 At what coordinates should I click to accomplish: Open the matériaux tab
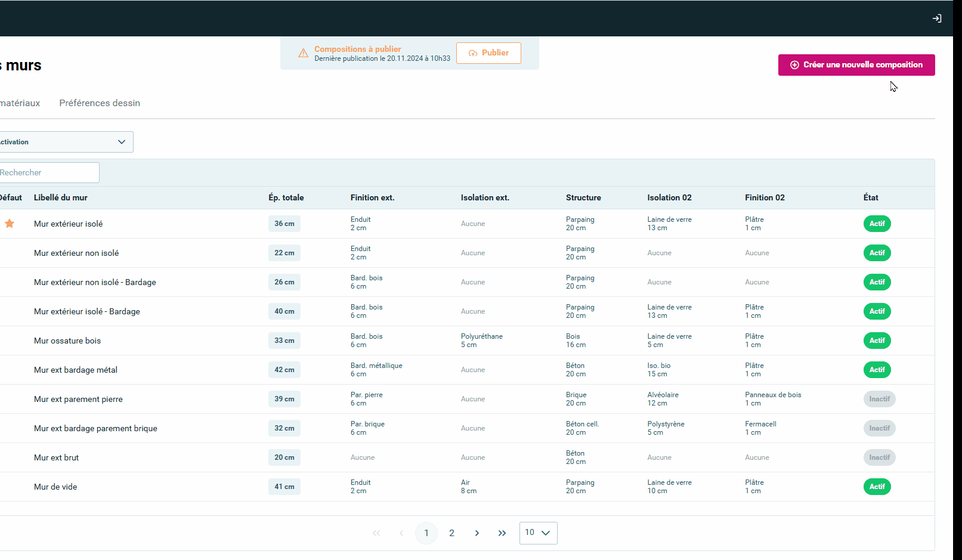click(x=20, y=103)
